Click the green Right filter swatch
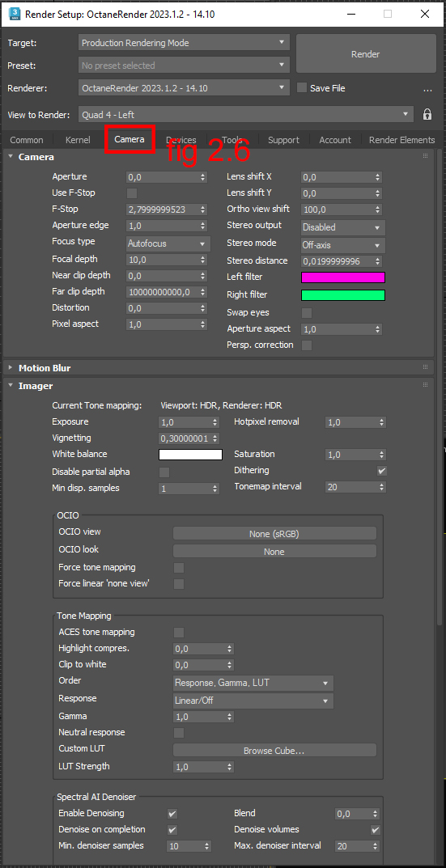446x868 pixels. (343, 295)
